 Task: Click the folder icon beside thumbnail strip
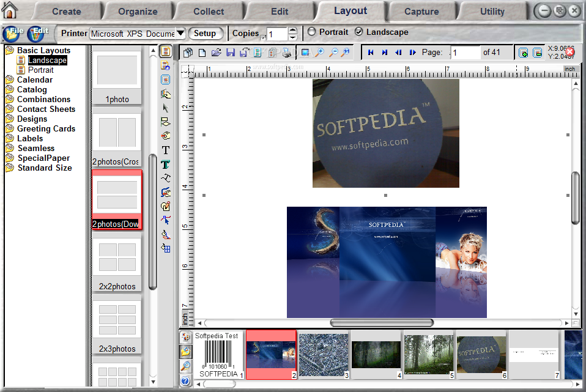coord(185,351)
